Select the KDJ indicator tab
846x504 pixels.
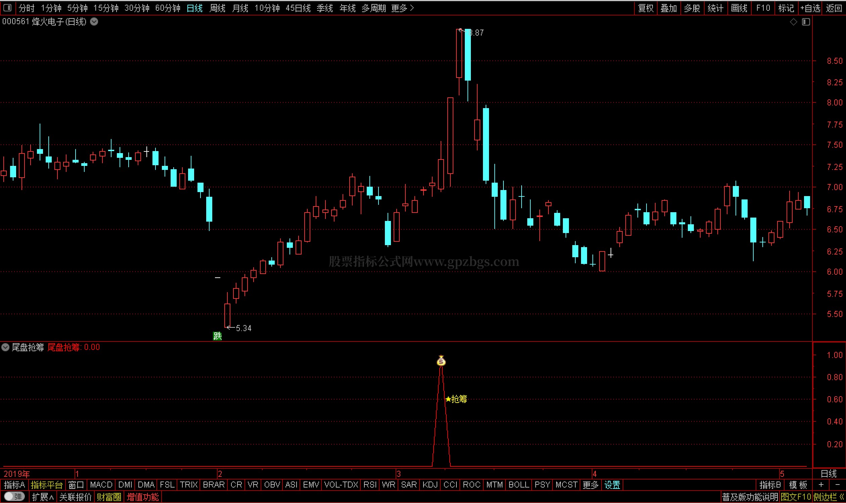click(x=430, y=485)
